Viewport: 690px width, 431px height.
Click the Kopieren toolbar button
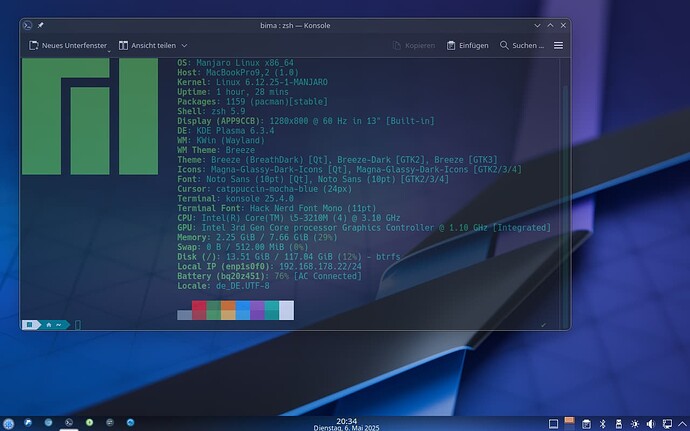pos(414,45)
